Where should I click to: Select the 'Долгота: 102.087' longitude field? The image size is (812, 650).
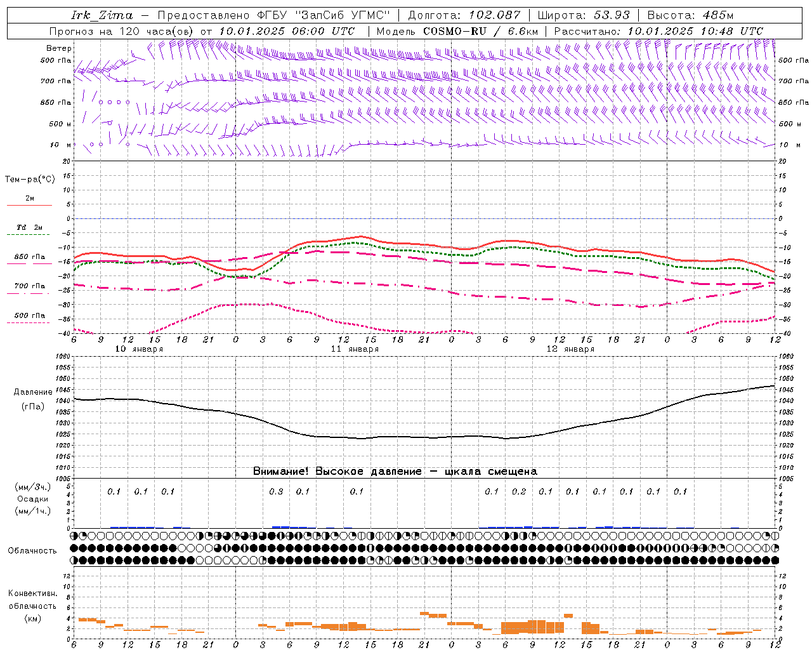click(x=464, y=15)
